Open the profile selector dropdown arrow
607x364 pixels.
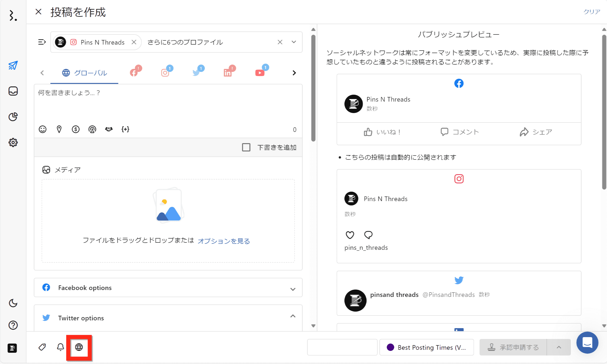click(294, 42)
